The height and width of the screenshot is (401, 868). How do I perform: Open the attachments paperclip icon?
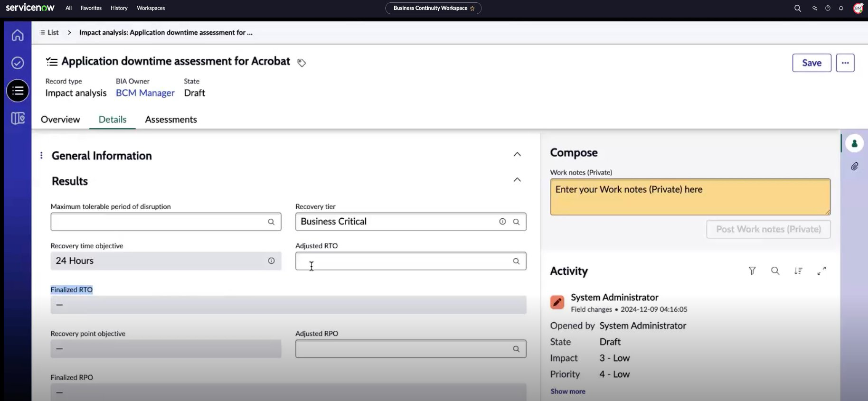pyautogui.click(x=854, y=167)
